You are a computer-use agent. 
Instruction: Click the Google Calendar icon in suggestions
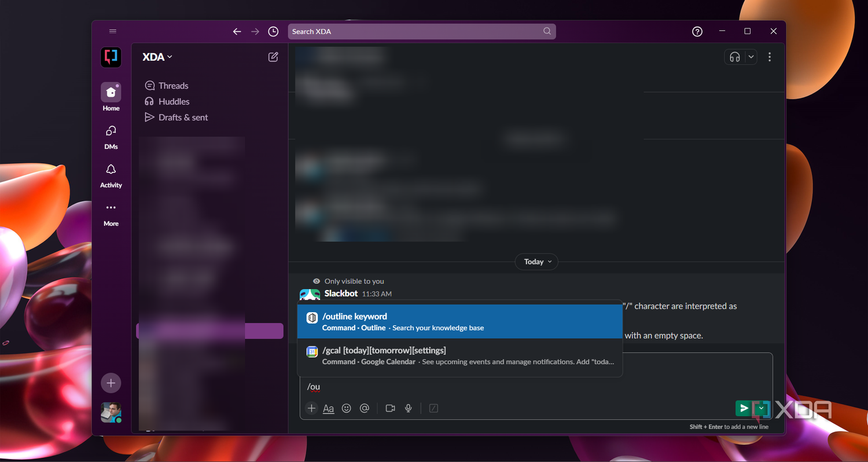[x=312, y=351]
